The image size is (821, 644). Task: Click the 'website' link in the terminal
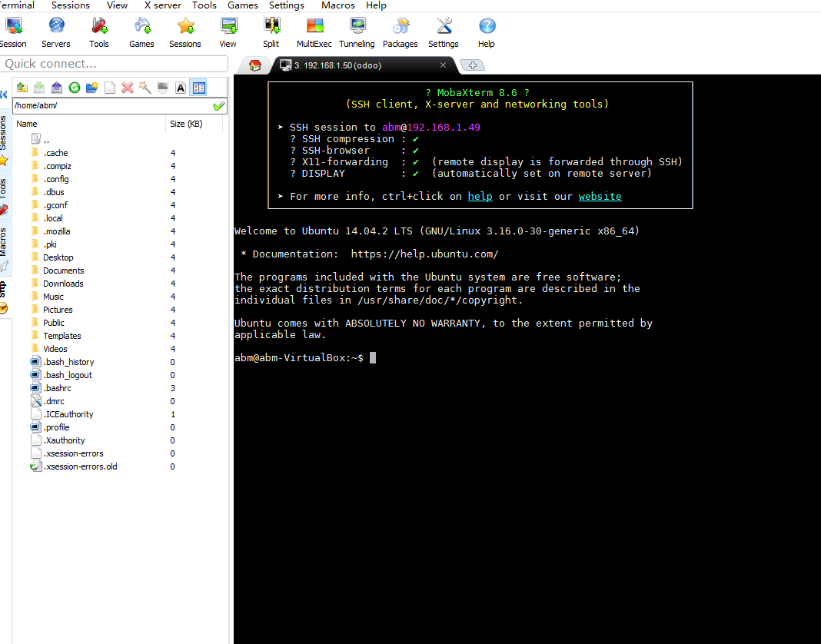600,197
